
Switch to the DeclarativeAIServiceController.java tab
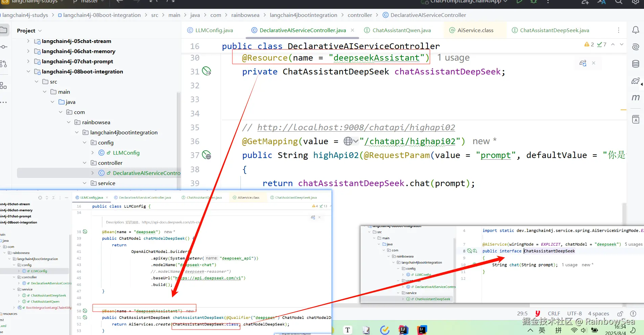tap(303, 30)
